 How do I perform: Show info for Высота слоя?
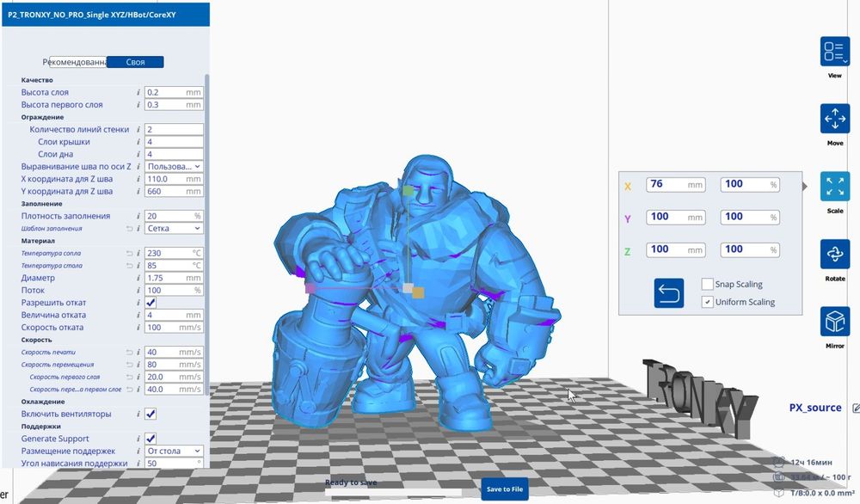click(138, 92)
